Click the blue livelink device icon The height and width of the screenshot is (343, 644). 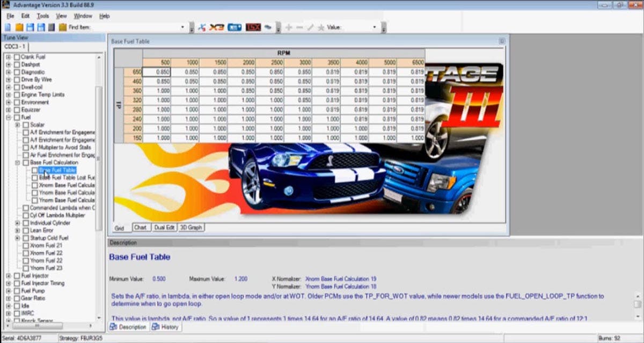point(234,27)
